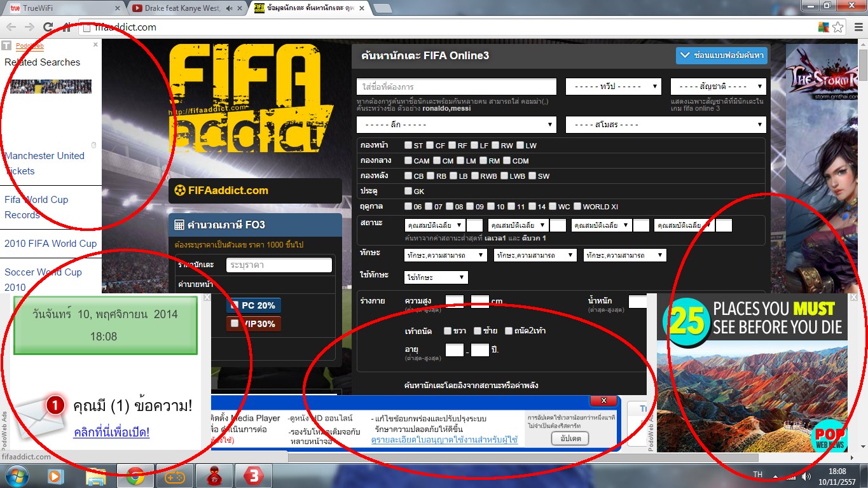Open the ทวีป continent dropdown
This screenshot has height=488, width=868.
click(613, 87)
